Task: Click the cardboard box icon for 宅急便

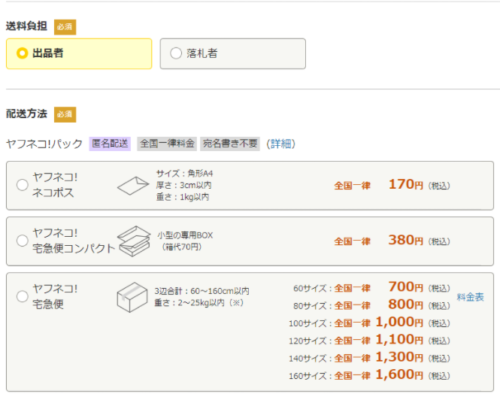Action: click(132, 297)
